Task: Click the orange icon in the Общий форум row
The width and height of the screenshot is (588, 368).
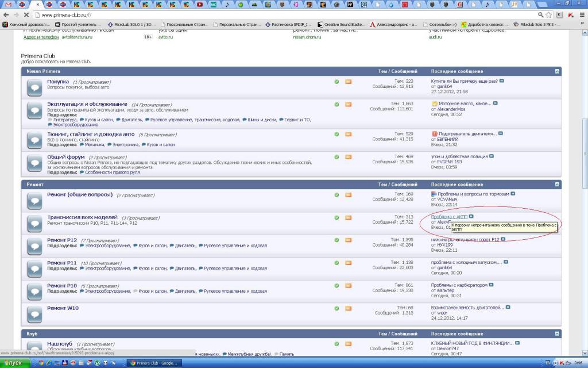Action: (349, 157)
